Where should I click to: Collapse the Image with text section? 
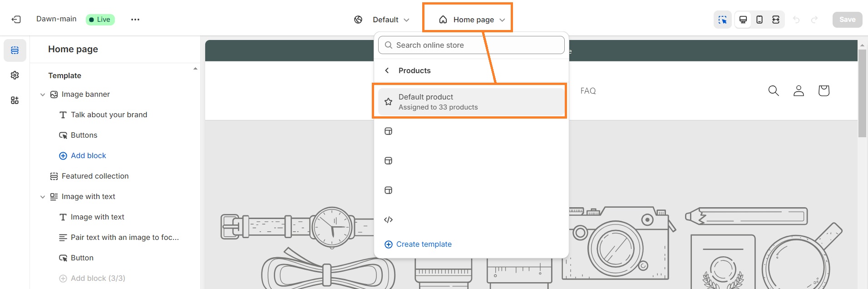[43, 197]
